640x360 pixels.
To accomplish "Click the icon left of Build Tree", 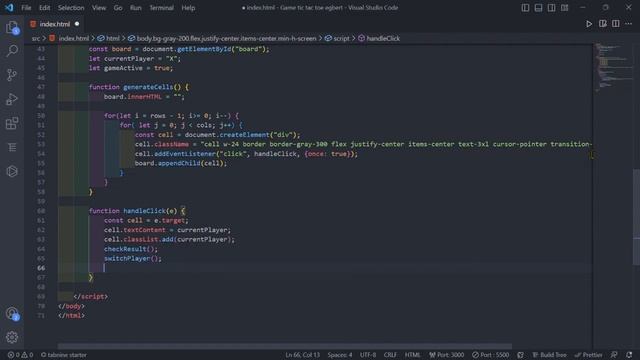I will [520, 355].
